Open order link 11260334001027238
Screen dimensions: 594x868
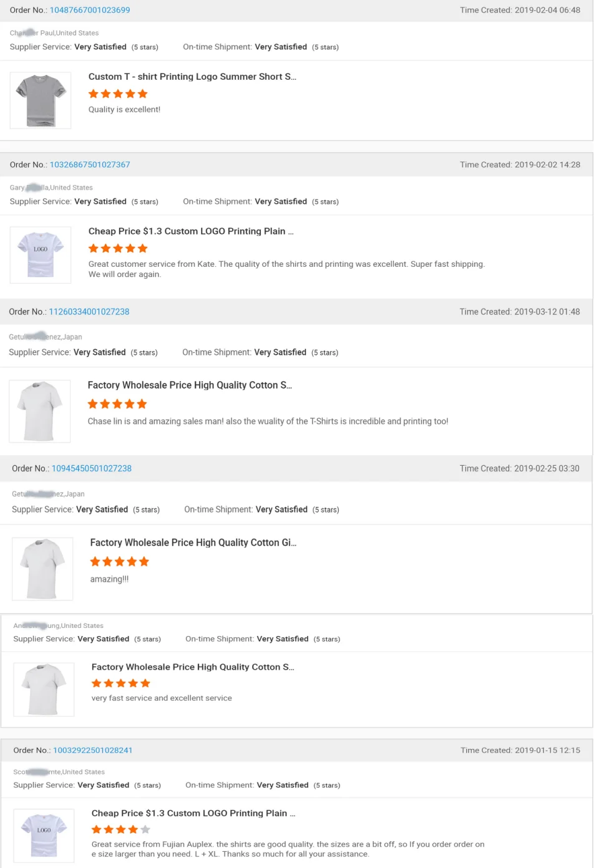point(89,312)
